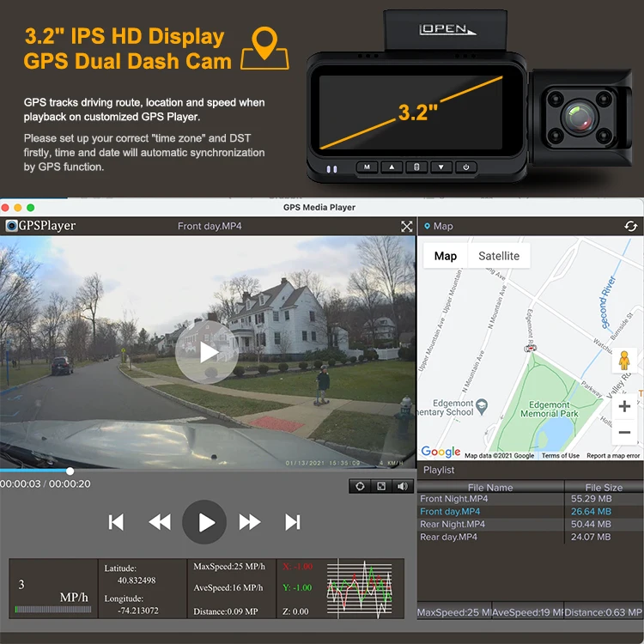Image resolution: width=644 pixels, height=644 pixels.
Task: Click the red X: -1.00 value
Action: pos(298,567)
